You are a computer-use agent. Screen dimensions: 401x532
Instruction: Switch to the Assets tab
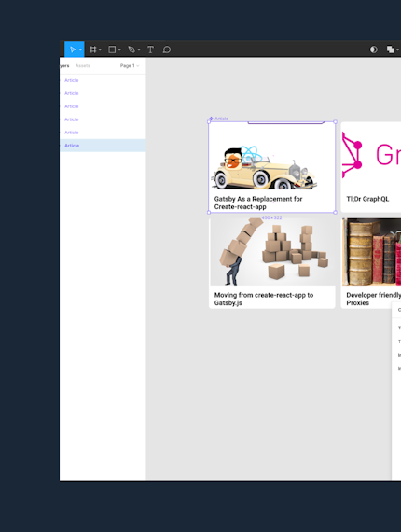pos(83,66)
